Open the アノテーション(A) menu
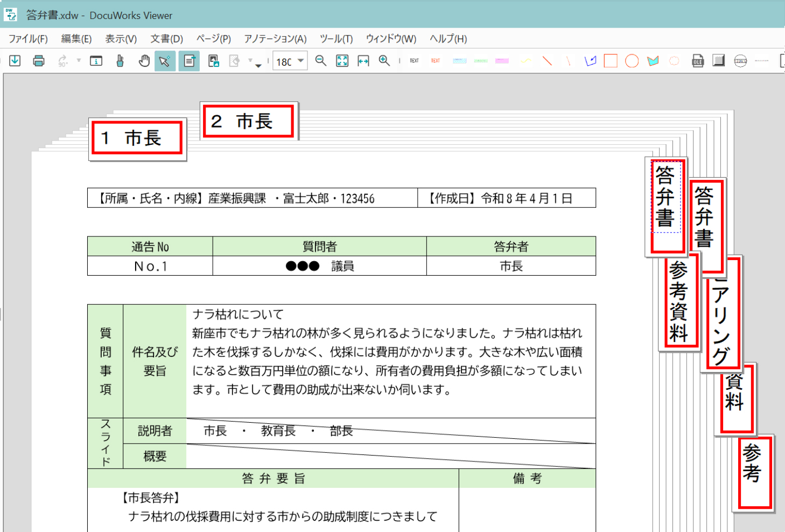Viewport: 785px width, 532px height. 275,39
